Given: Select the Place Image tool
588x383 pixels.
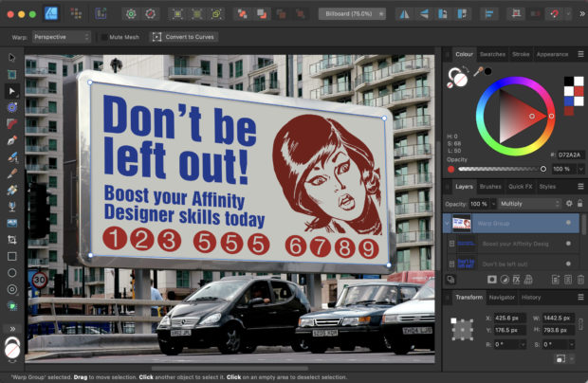Looking at the screenshot, I should pyautogui.click(x=12, y=223).
